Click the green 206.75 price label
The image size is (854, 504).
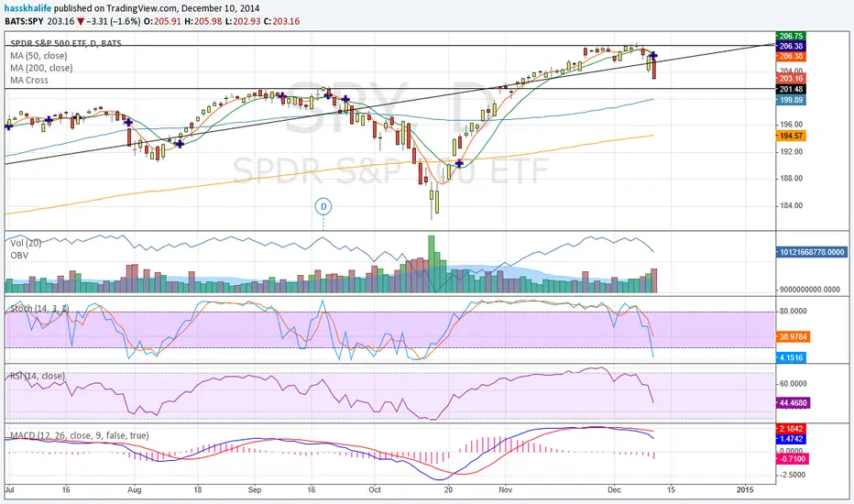[x=791, y=36]
